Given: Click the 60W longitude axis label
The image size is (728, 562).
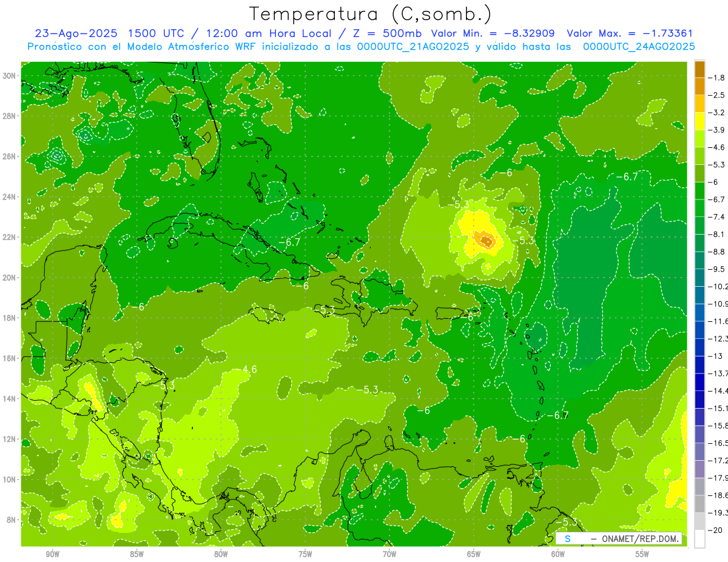Looking at the screenshot, I should [558, 555].
